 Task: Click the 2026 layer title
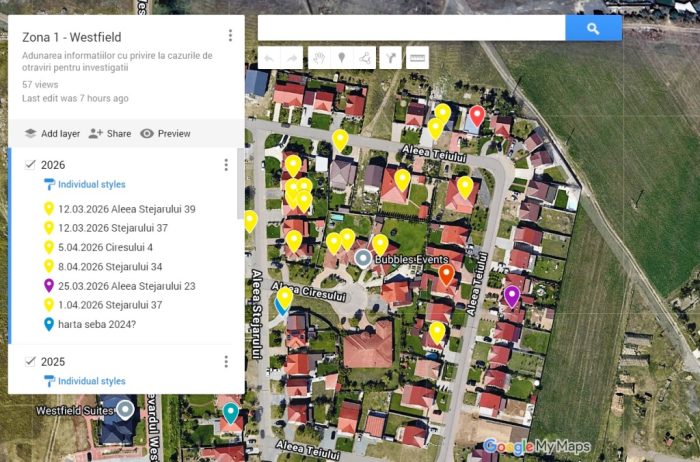pos(53,165)
